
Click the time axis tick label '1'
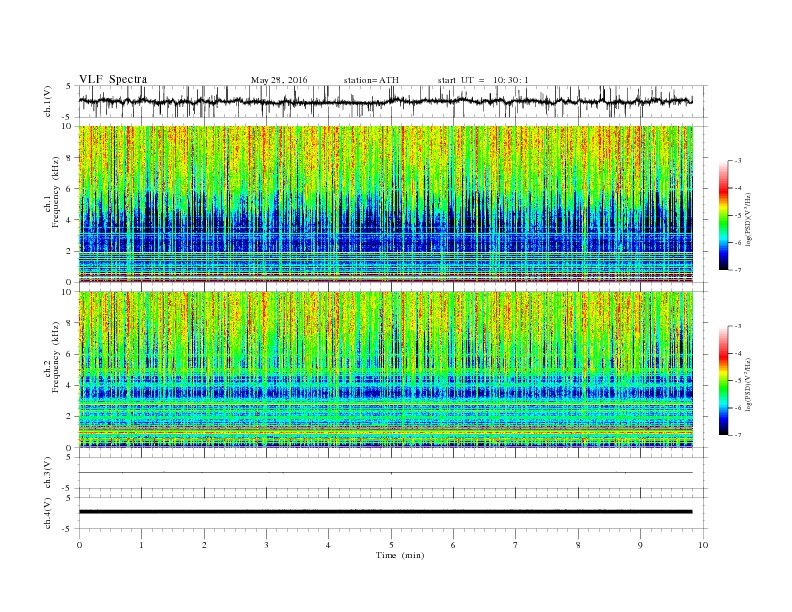pyautogui.click(x=142, y=545)
